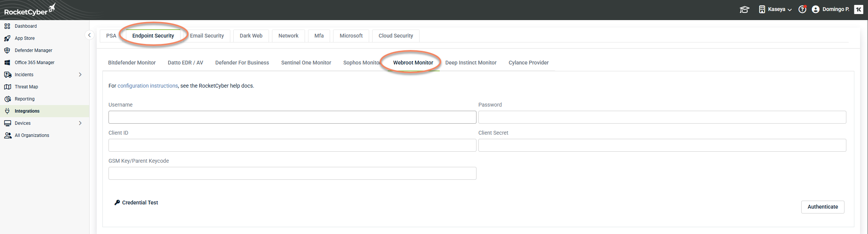
Task: Open the Deep Instinct Monitor sub-tab
Action: point(471,63)
